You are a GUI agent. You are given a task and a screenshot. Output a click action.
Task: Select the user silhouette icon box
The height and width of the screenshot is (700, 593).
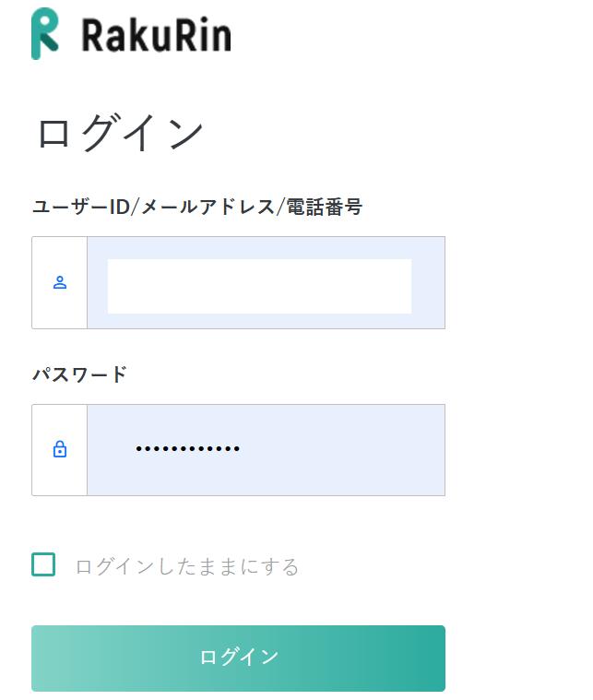[x=59, y=282]
